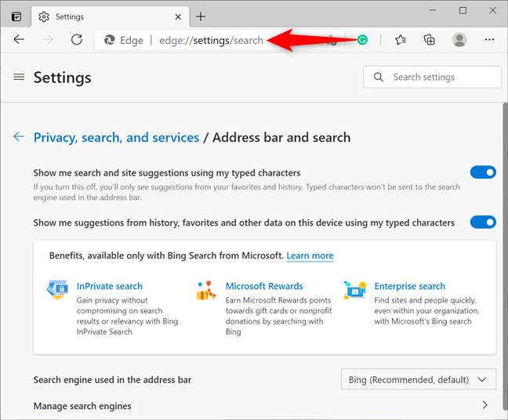Open a new tab with plus button
Viewport: 508px width, 420px height.
201,16
